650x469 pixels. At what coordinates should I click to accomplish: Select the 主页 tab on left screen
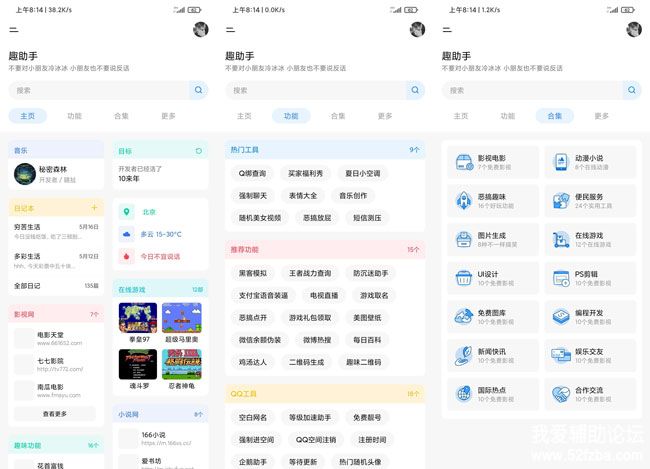[28, 116]
